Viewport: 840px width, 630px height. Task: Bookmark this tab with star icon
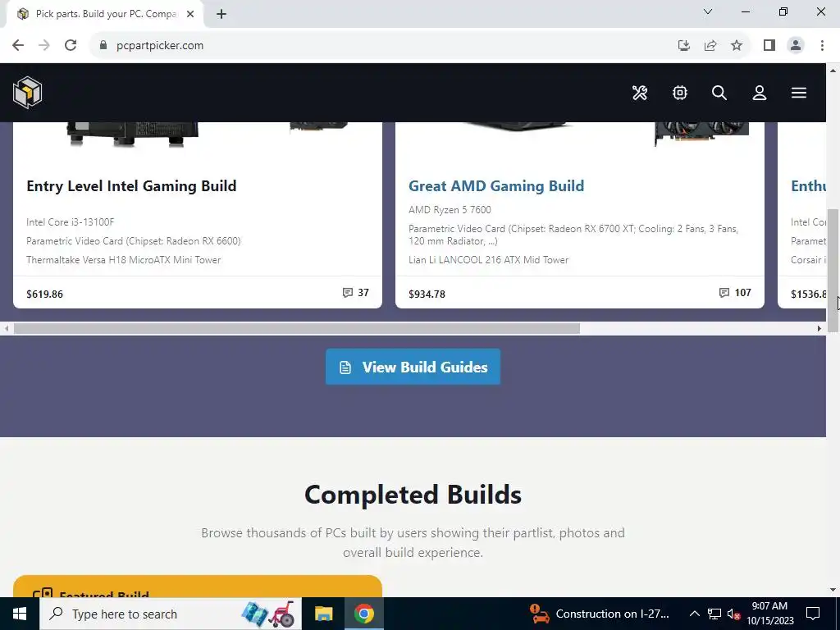pos(737,45)
